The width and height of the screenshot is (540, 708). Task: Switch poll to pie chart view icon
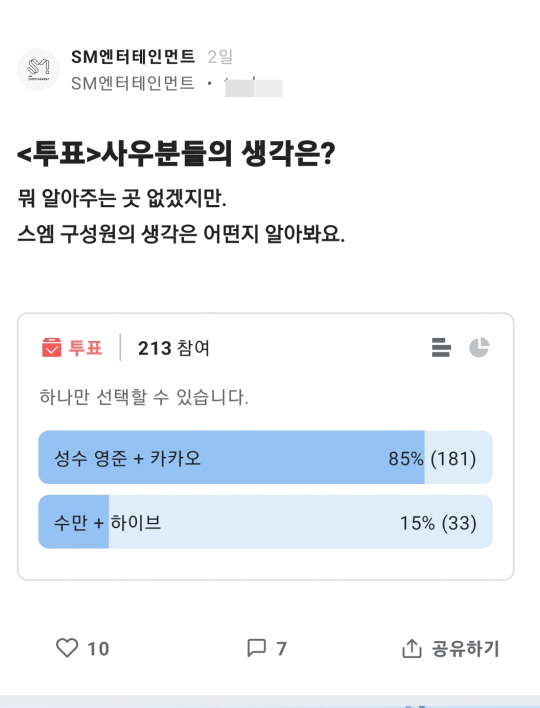[x=479, y=347]
